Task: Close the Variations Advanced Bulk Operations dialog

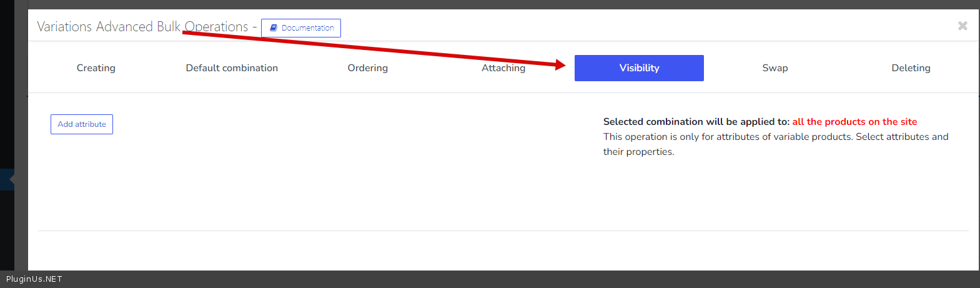Action: point(963,26)
